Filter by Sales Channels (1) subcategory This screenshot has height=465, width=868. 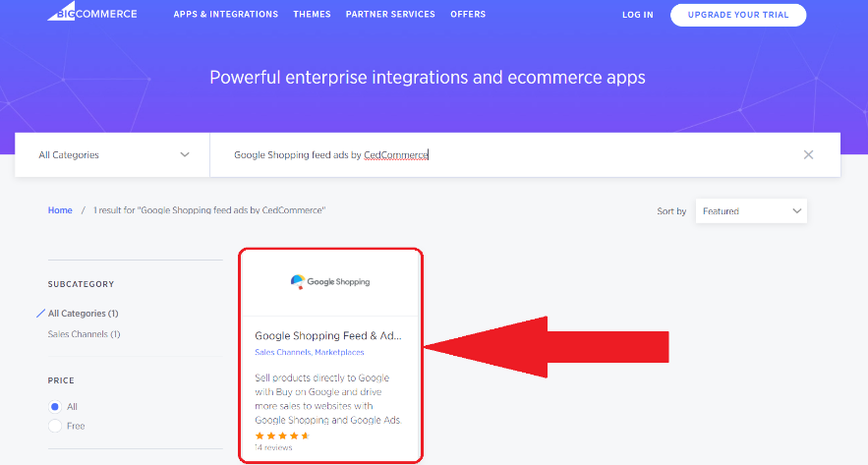pos(85,334)
